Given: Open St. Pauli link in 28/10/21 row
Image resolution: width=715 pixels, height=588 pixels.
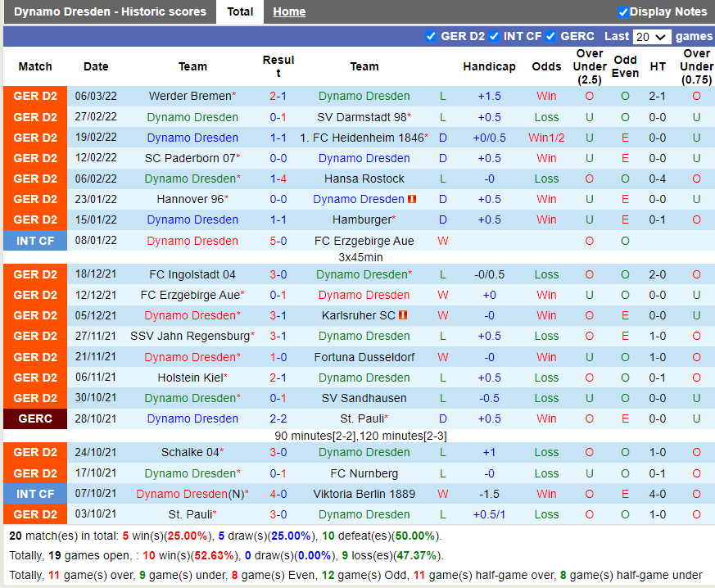Looking at the screenshot, I should coord(362,418).
